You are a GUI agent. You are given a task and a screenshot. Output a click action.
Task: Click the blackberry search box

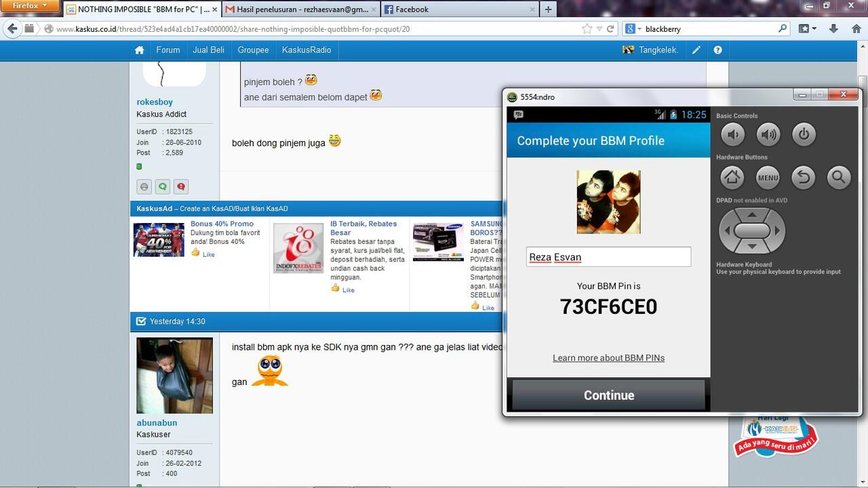click(x=709, y=29)
